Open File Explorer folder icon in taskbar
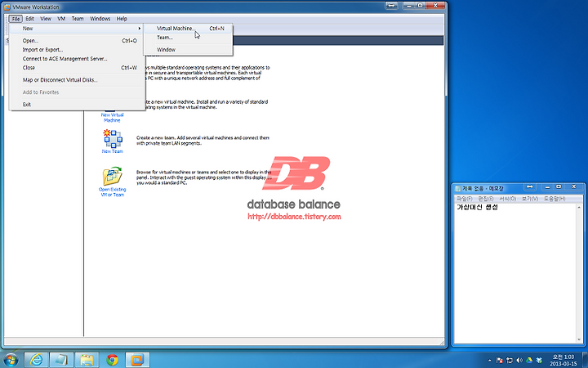The width and height of the screenshot is (588, 368). [x=87, y=360]
